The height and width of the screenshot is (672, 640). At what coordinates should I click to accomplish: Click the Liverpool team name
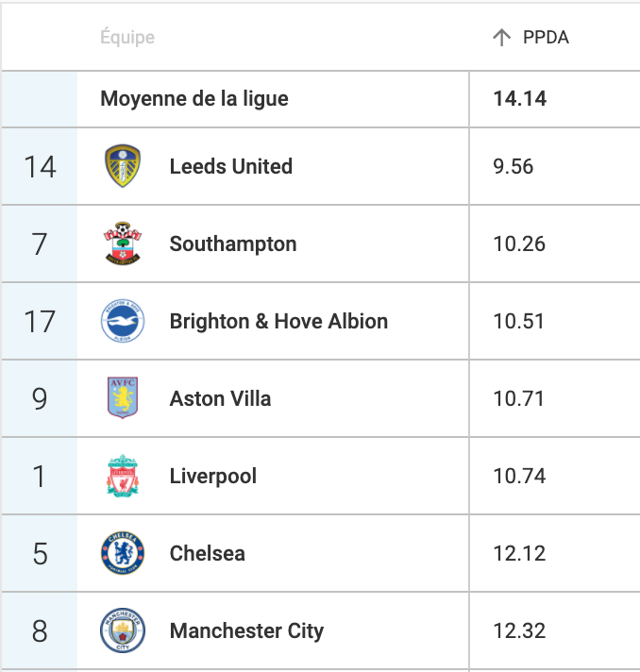coord(213,477)
